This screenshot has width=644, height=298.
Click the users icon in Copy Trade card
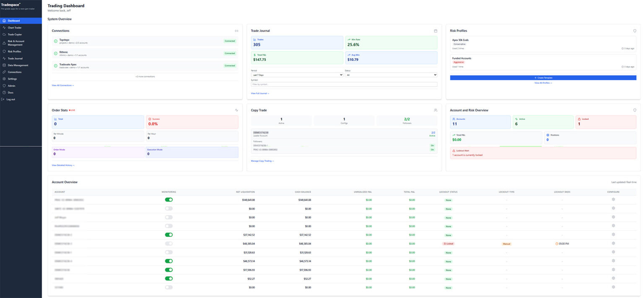pyautogui.click(x=435, y=110)
